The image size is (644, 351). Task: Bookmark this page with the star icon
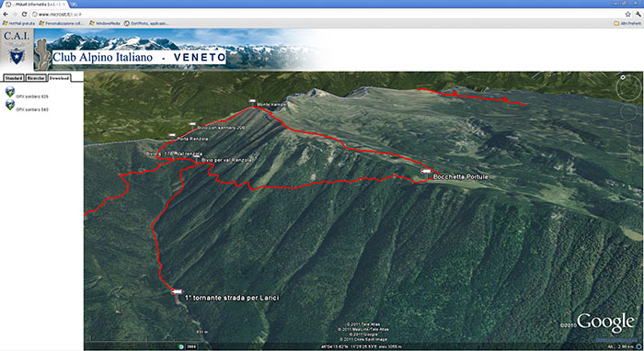[x=627, y=14]
